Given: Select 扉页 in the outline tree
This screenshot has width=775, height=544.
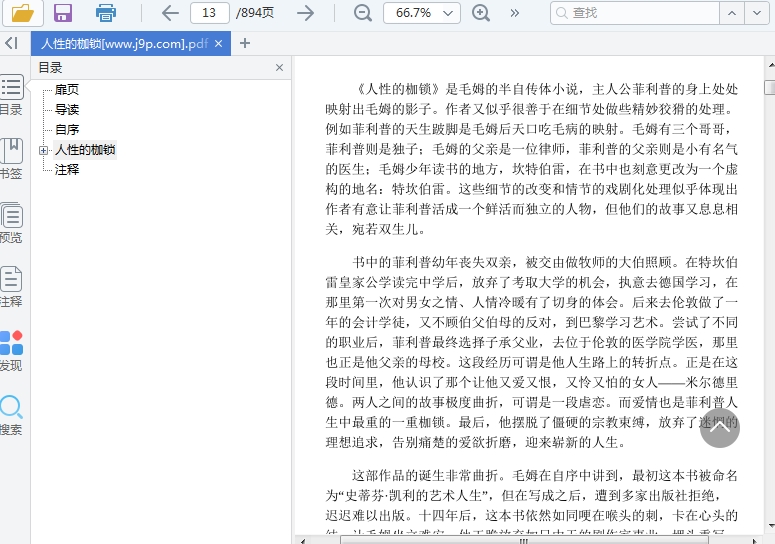Looking at the screenshot, I should [x=67, y=89].
